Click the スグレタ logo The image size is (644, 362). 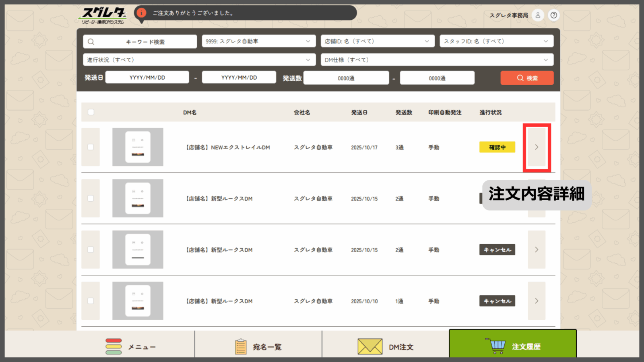tap(103, 15)
